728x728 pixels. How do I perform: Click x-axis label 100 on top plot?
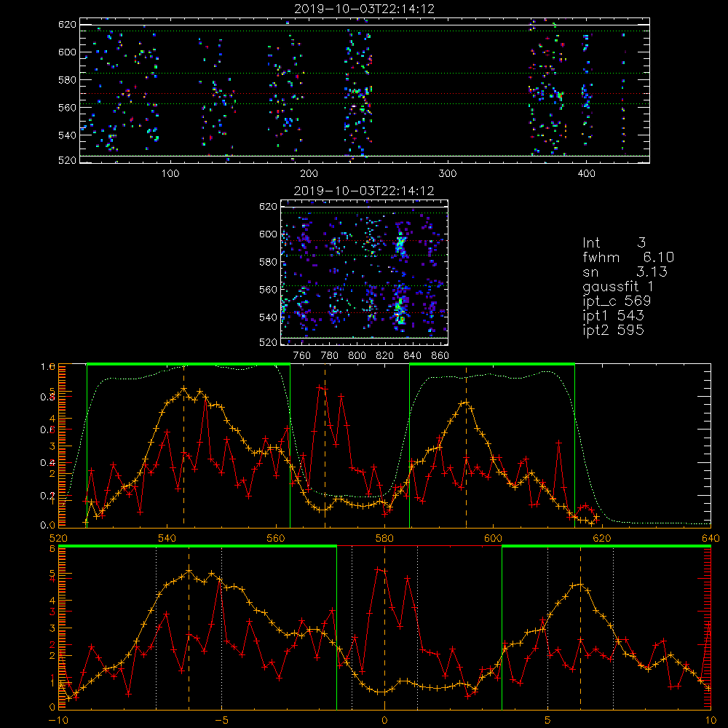(x=170, y=173)
